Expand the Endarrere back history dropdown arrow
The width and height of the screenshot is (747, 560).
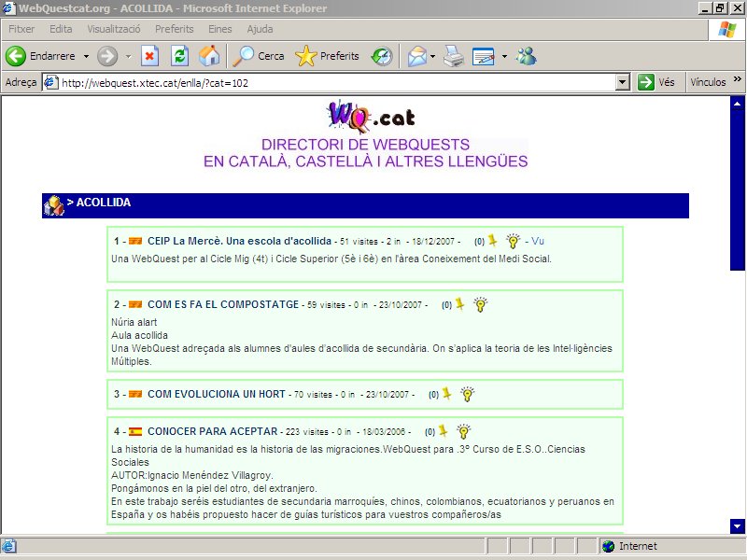(86, 56)
